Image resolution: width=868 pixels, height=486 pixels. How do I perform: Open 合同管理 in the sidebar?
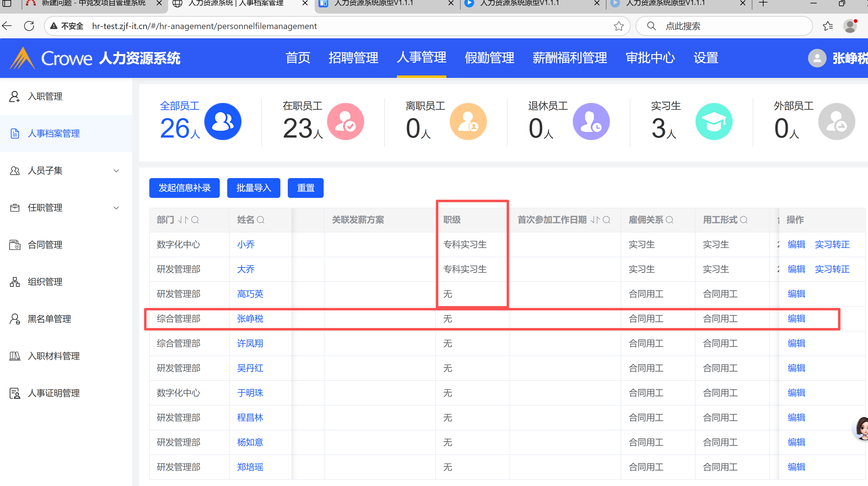click(45, 245)
